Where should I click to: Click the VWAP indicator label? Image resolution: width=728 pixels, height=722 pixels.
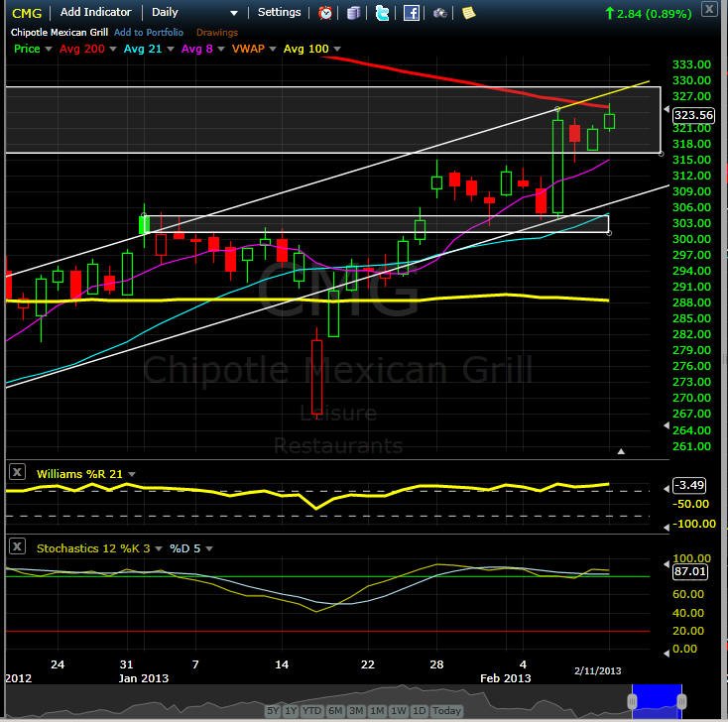click(x=248, y=49)
